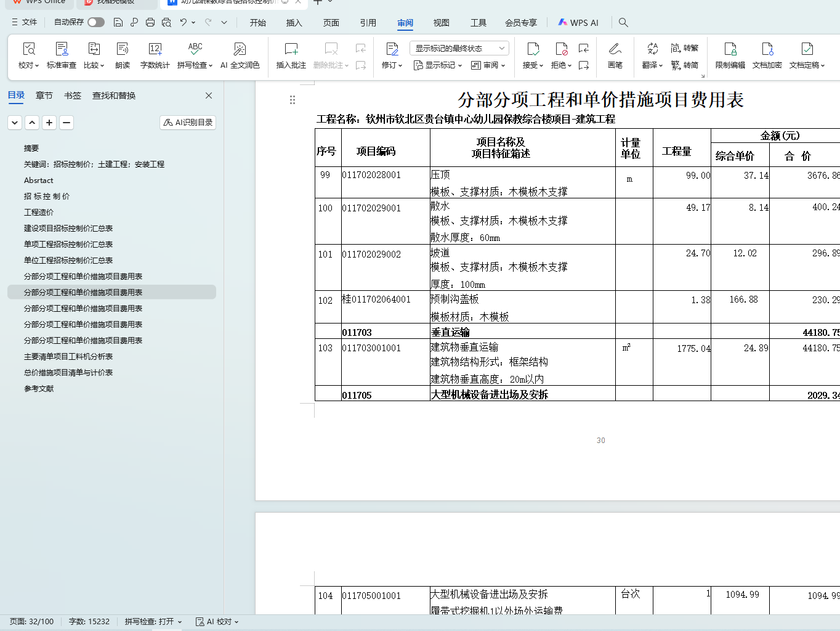Open the 文件 menu
Viewport: 840px width, 631px height.
[x=25, y=22]
